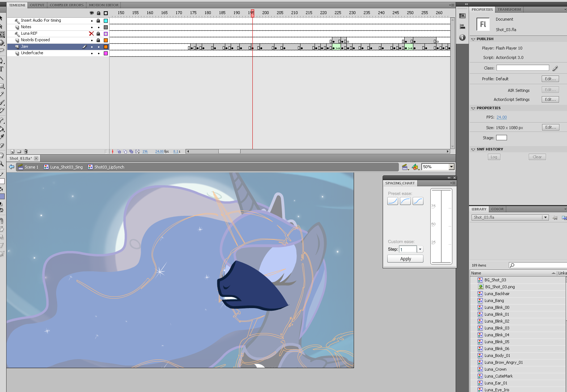Select the Selection arrow tool
Image resolution: width=567 pixels, height=392 pixels.
pyautogui.click(x=2, y=18)
